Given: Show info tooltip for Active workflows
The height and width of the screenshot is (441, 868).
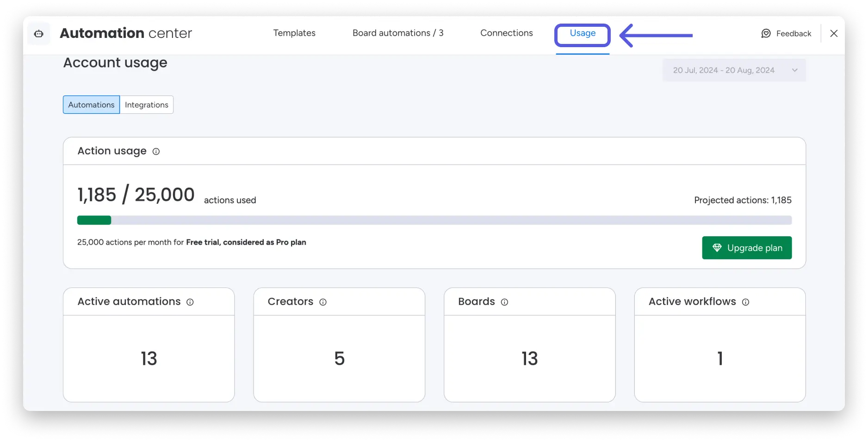Looking at the screenshot, I should coord(746,302).
